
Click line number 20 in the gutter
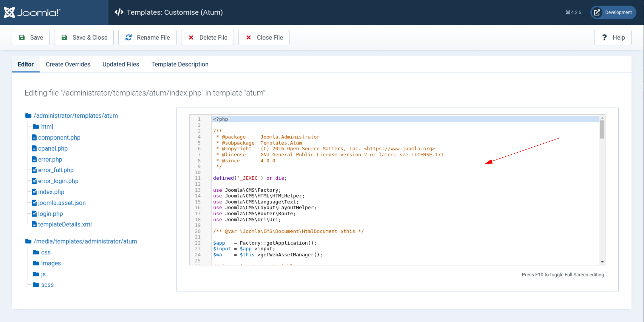pos(198,231)
